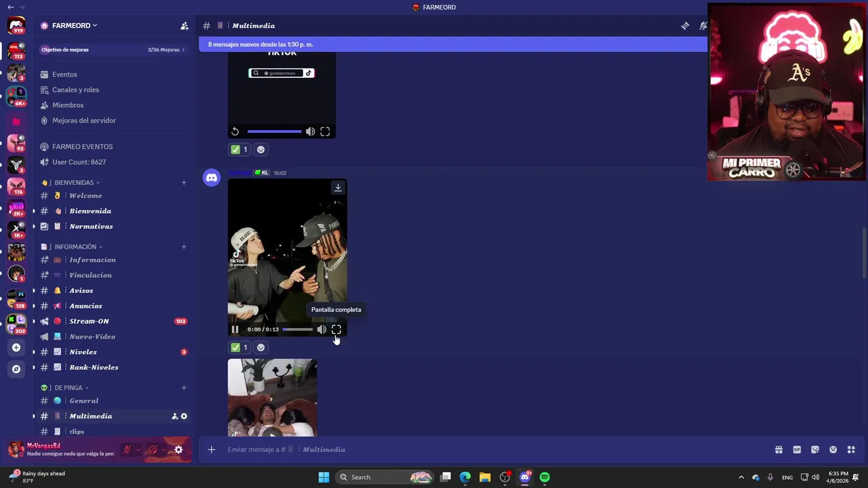Open the microphone input options arrow
This screenshot has height=488, width=868.
[x=138, y=449]
